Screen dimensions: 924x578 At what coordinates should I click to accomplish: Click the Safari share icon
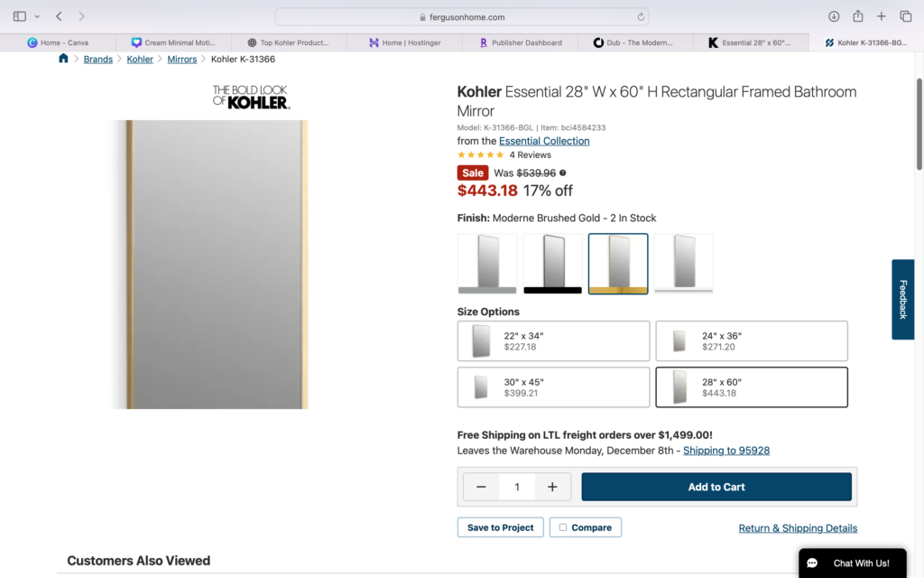point(858,16)
